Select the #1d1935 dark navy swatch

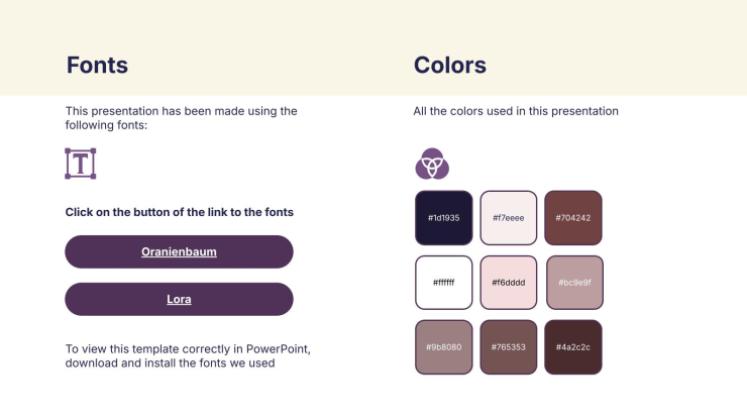pyautogui.click(x=443, y=217)
